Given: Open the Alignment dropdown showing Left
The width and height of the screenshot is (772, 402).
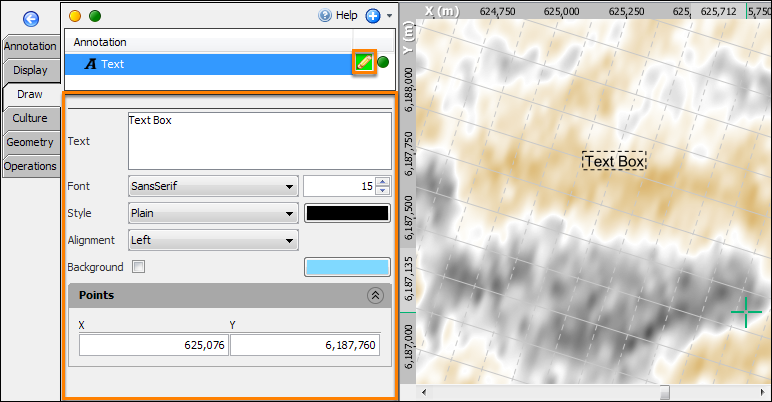Looking at the screenshot, I should [x=213, y=240].
